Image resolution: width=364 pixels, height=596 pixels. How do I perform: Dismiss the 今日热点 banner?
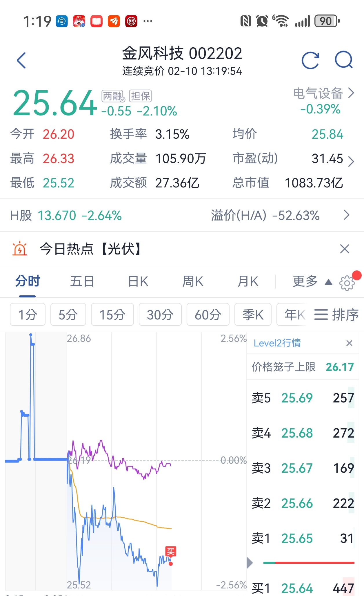tap(345, 249)
